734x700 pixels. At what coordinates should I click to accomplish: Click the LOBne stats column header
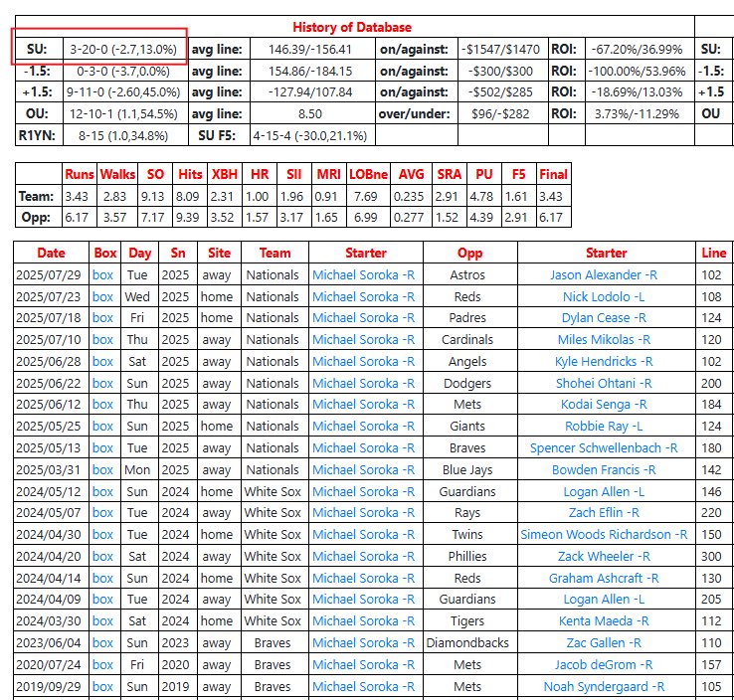tap(368, 174)
